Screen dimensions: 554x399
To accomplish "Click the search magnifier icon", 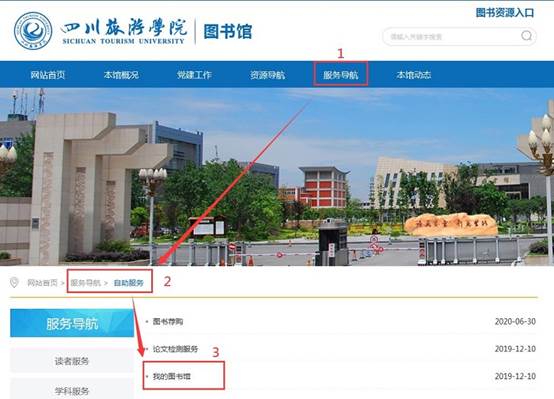I will coord(526,36).
